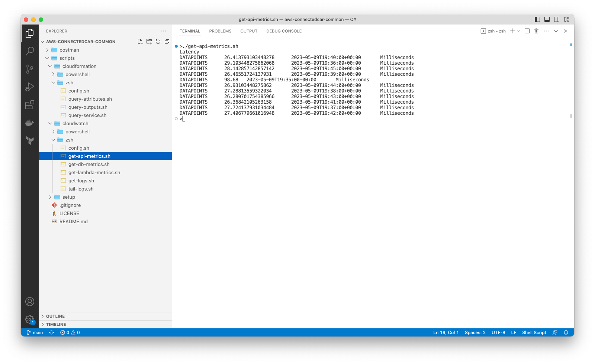
Task: Create a new file in explorer
Action: coord(140,42)
